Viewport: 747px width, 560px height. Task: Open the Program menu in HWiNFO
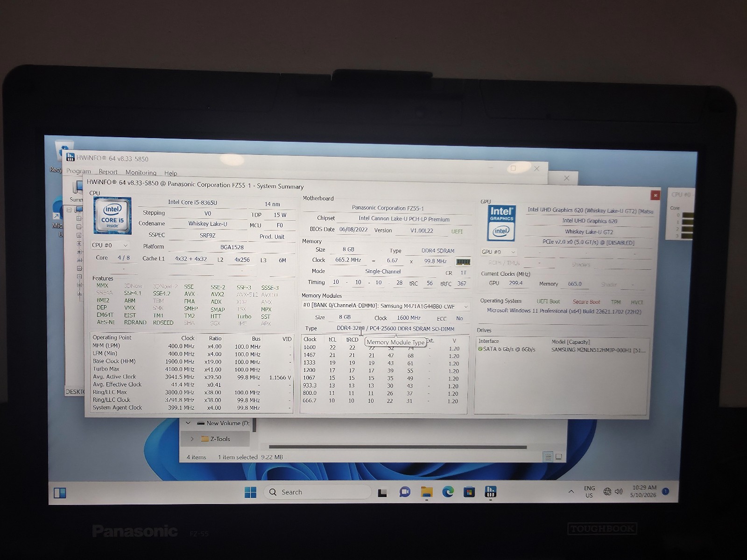[78, 171]
